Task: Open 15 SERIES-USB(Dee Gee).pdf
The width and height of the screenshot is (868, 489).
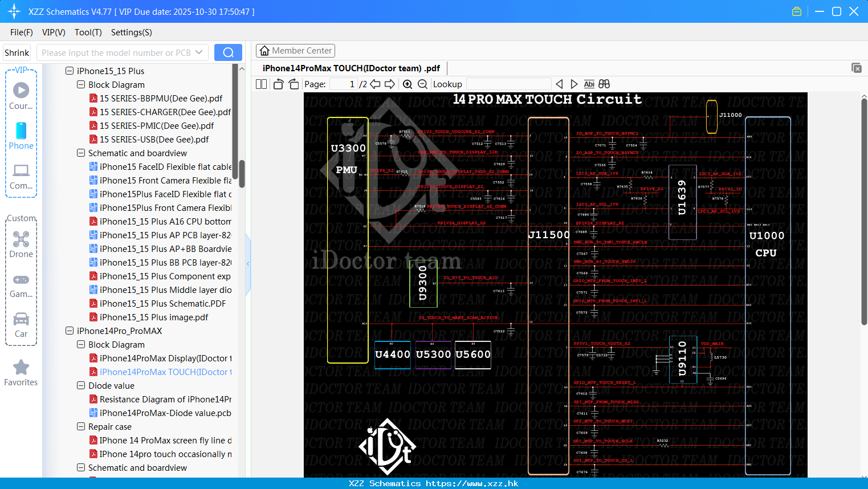Action: coord(149,139)
